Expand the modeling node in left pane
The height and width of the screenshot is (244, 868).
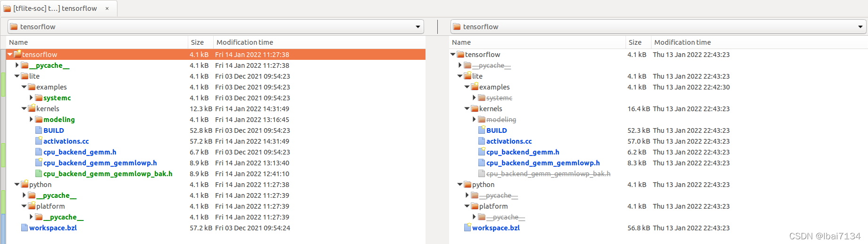[31, 119]
